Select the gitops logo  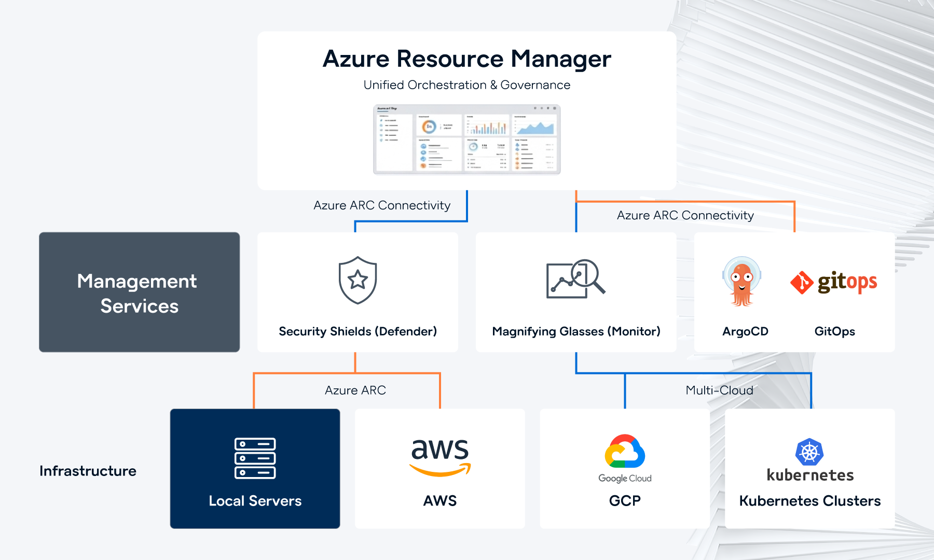(x=834, y=282)
